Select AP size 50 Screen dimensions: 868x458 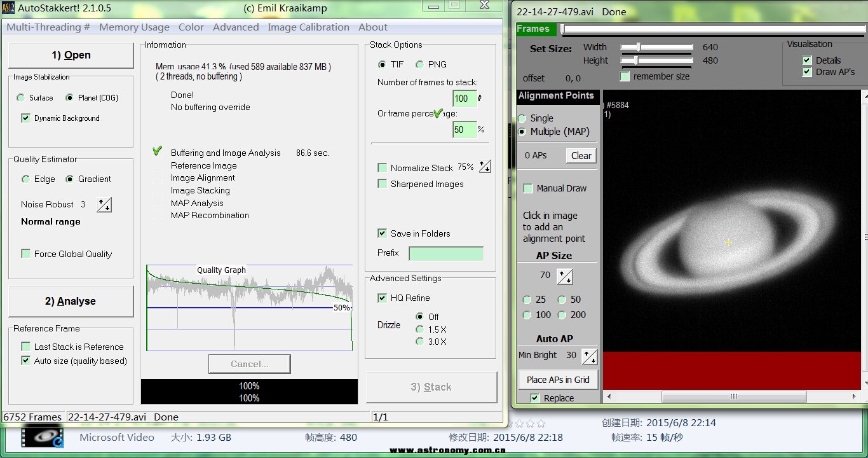click(562, 300)
